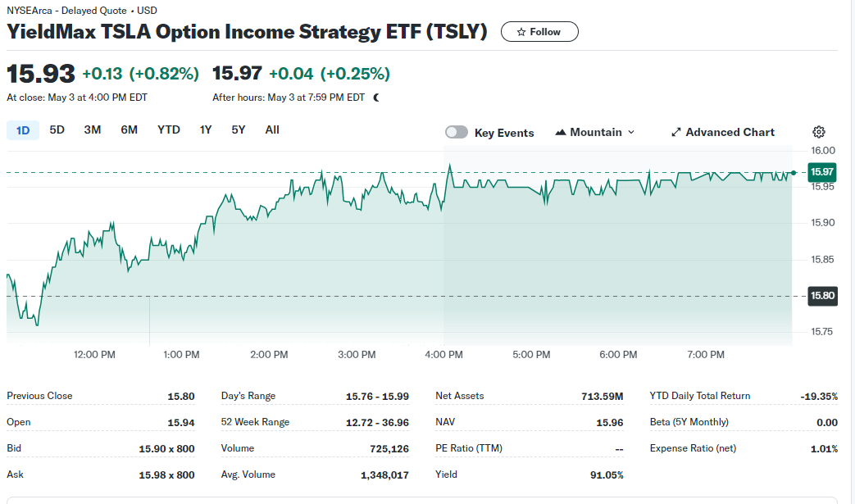Click the Bid value 15.90 x 800
This screenshot has width=855, height=504.
click(167, 449)
